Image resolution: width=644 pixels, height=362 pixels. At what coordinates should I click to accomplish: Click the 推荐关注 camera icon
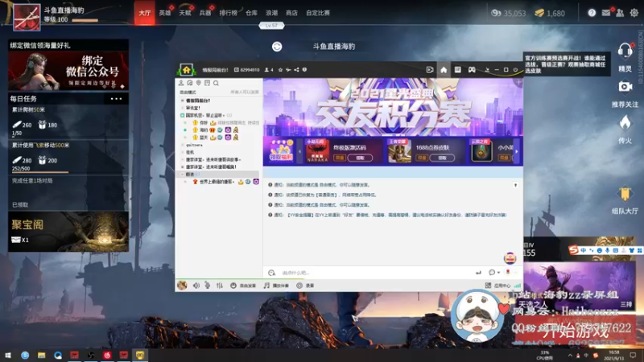tap(625, 87)
